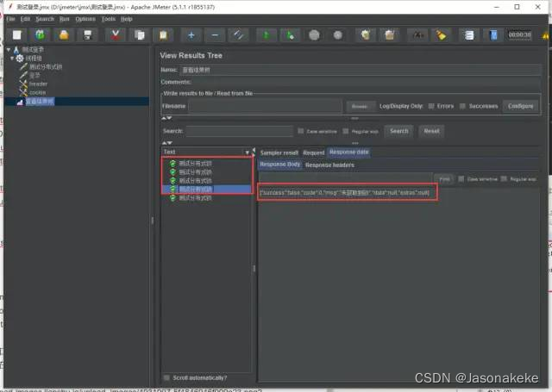Click the Browse button
This screenshot has height=392, width=552.
coord(360,106)
